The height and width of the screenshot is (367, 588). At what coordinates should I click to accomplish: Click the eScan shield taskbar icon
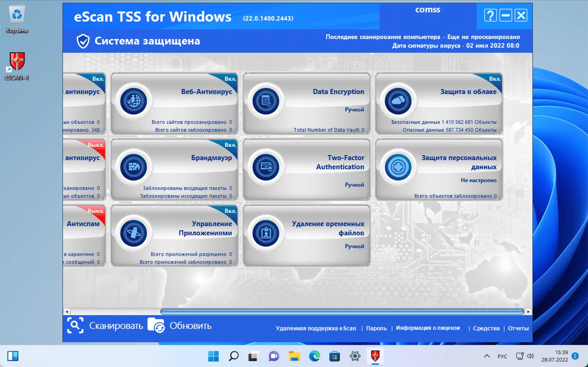375,356
